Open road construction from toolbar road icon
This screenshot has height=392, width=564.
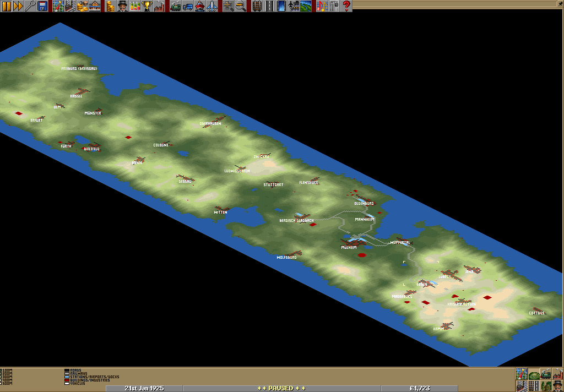(269, 6)
